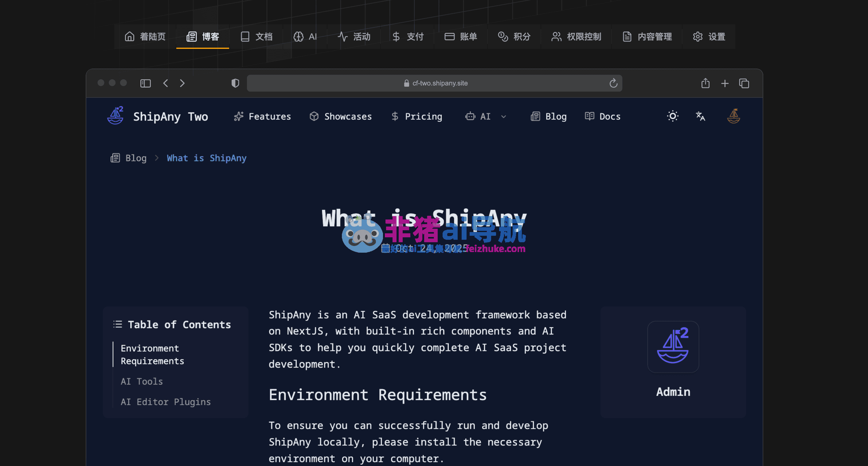868x466 pixels.
Task: Open the user avatar boat icon
Action: pyautogui.click(x=733, y=116)
